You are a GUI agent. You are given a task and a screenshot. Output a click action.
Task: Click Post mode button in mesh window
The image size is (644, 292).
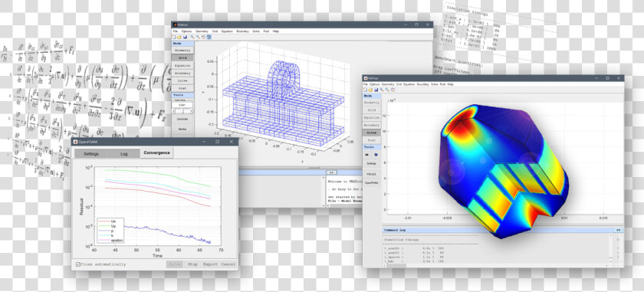(182, 88)
